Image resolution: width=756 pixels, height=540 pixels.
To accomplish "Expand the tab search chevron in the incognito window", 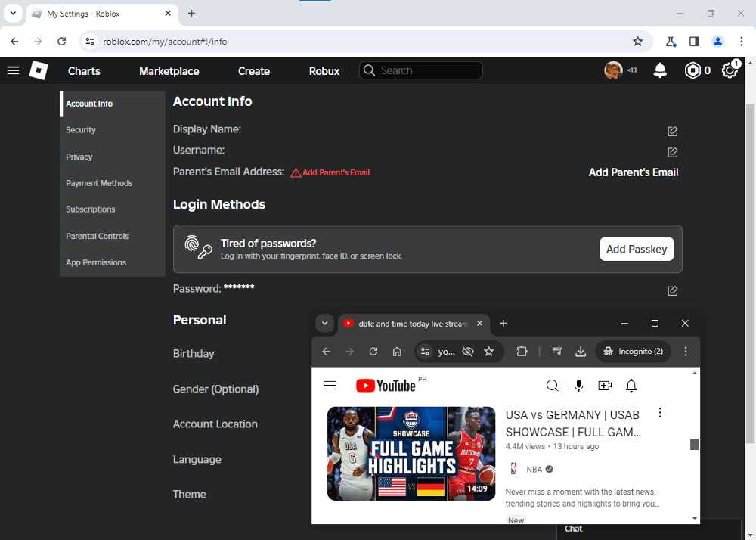I will pyautogui.click(x=324, y=324).
